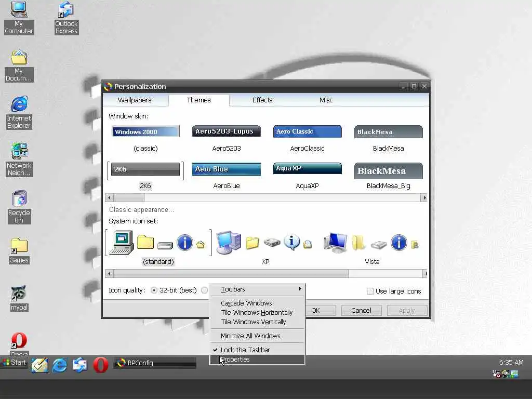The image size is (532, 399).
Task: Click icon set scrollbar right arrow
Action: tap(424, 273)
